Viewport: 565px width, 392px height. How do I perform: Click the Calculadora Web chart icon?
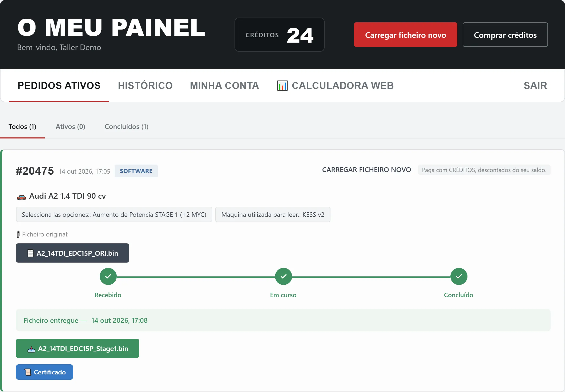tap(282, 85)
